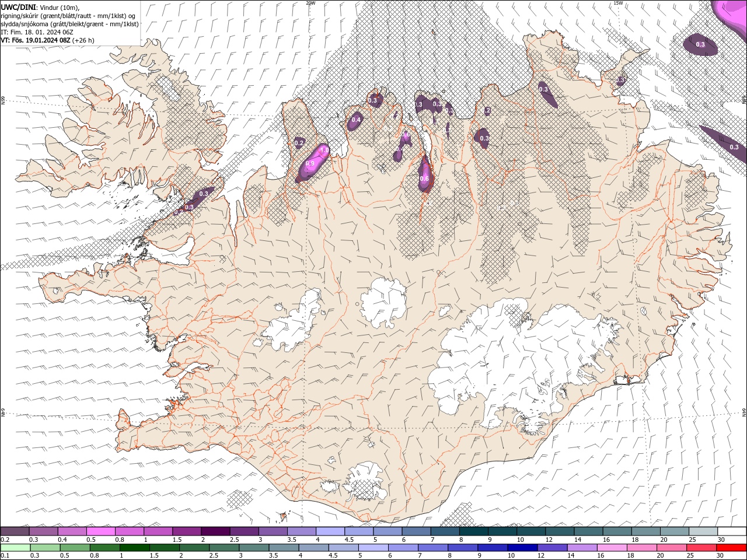The image size is (747, 560).
Task: Choose the lower scale swatch starting at 8
Action: click(463, 548)
